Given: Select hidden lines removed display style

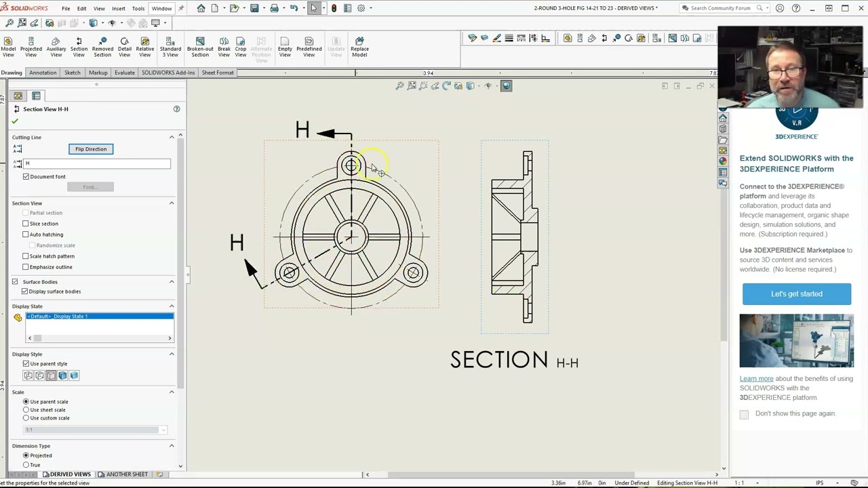Looking at the screenshot, I should (x=51, y=375).
